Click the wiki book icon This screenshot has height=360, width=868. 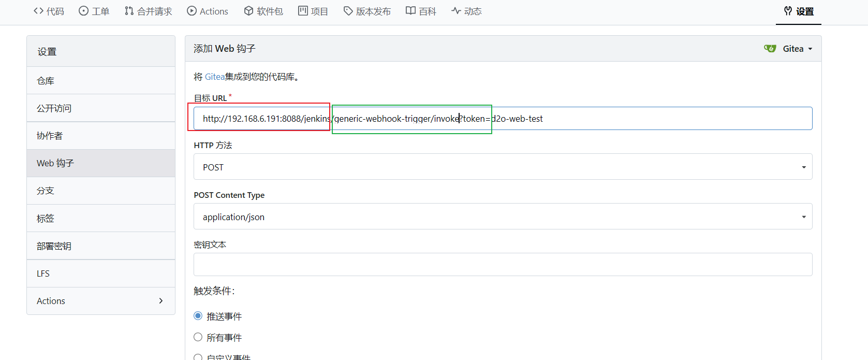[410, 11]
